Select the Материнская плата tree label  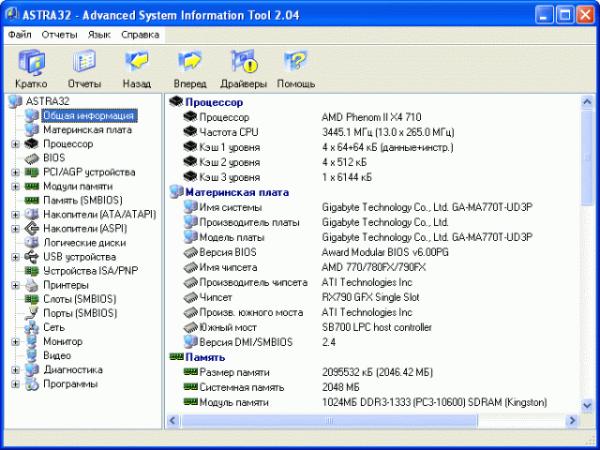88,130
